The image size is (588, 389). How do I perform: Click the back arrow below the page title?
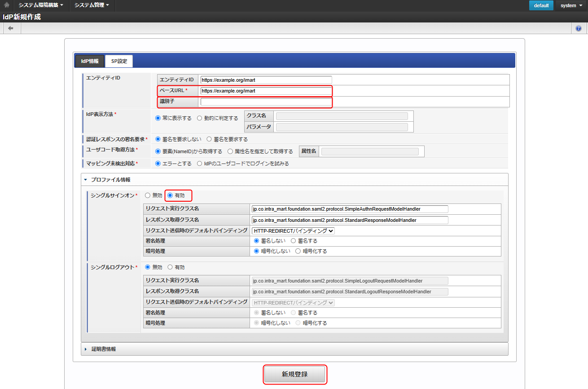tap(11, 28)
